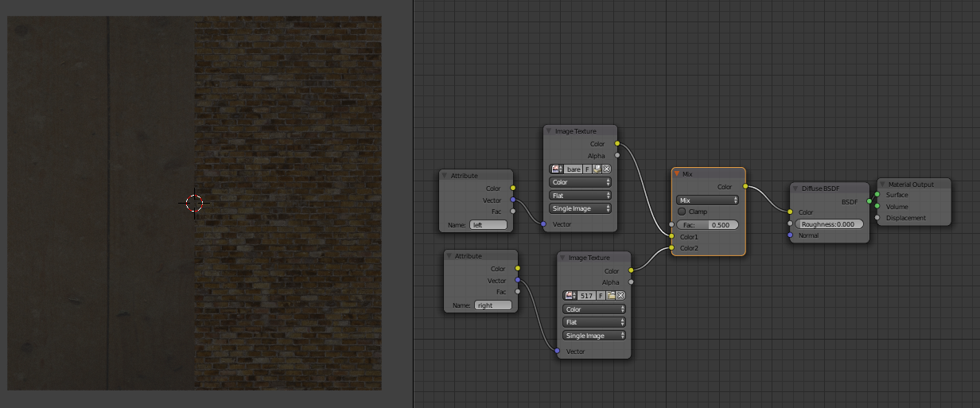Click Color output socket of 'bare' Image Texture
This screenshot has height=408, width=980.
point(617,144)
